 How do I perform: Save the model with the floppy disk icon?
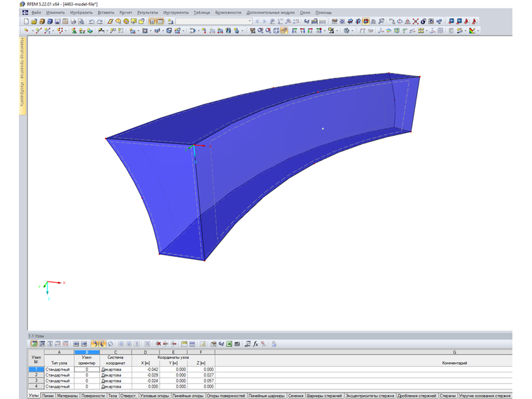(x=57, y=22)
